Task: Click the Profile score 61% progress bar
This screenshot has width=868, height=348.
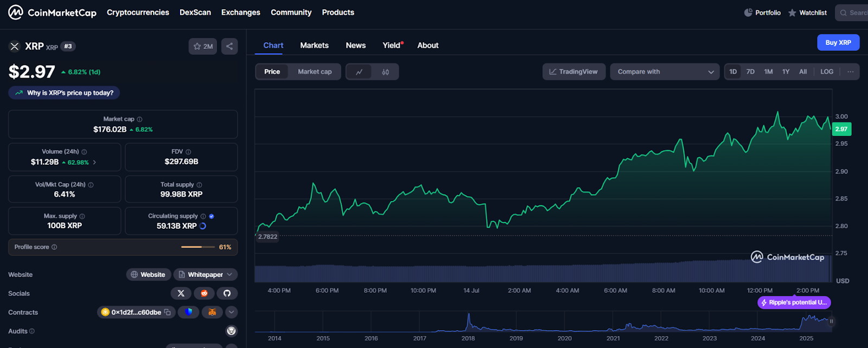Action: pos(199,247)
